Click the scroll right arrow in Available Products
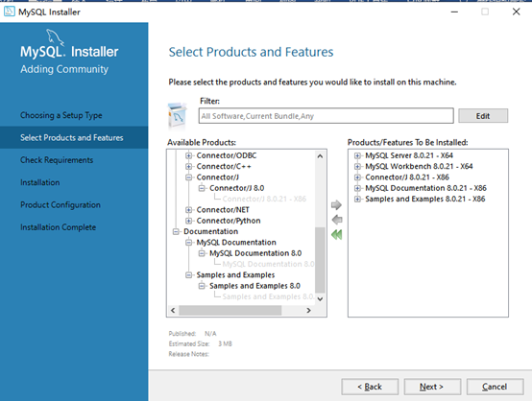Image resolution: width=532 pixels, height=401 pixels. tap(308, 310)
